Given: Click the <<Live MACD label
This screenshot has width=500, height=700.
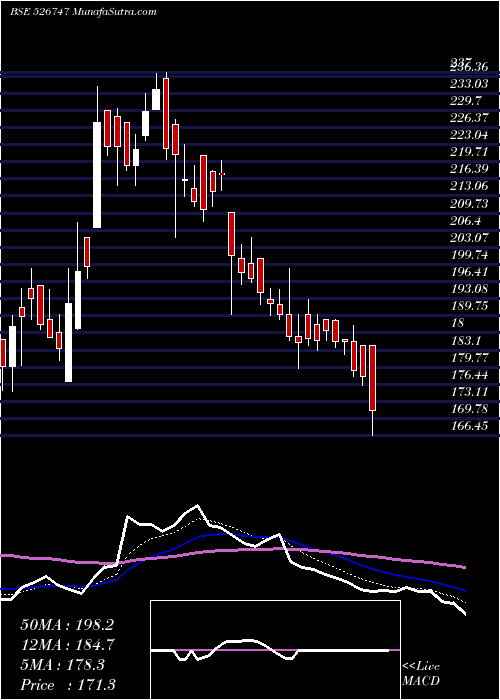Looking at the screenshot, I should 421,674.
